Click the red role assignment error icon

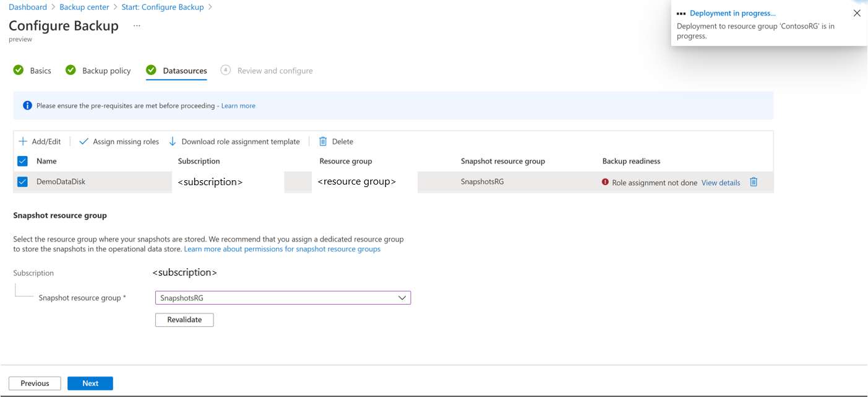pos(605,183)
